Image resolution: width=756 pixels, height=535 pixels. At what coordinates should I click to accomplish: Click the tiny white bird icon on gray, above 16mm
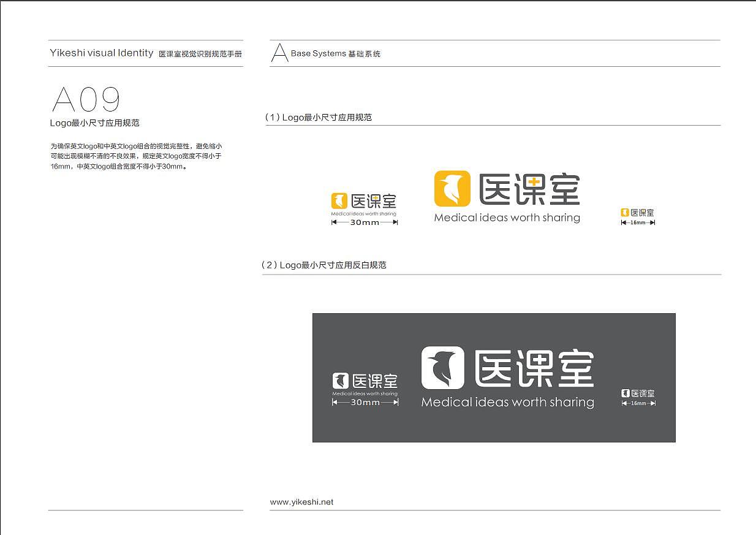point(626,393)
